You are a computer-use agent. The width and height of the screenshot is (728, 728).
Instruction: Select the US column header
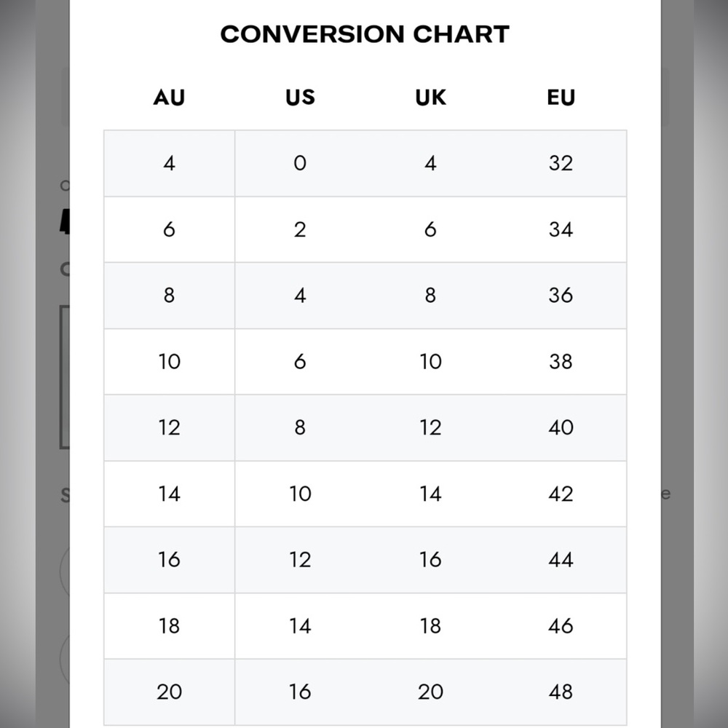pos(300,98)
